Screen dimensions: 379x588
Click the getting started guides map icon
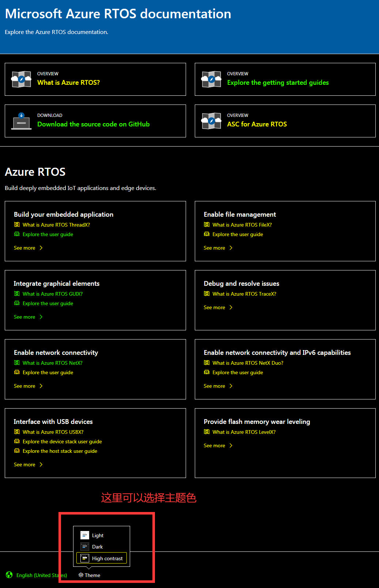tap(211, 79)
